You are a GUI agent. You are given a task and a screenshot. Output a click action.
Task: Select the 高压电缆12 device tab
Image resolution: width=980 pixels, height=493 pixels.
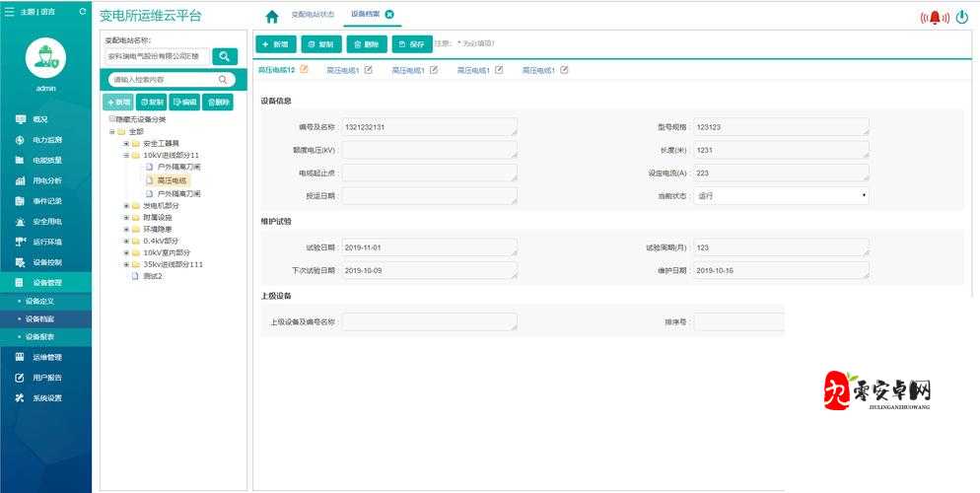[x=276, y=71]
